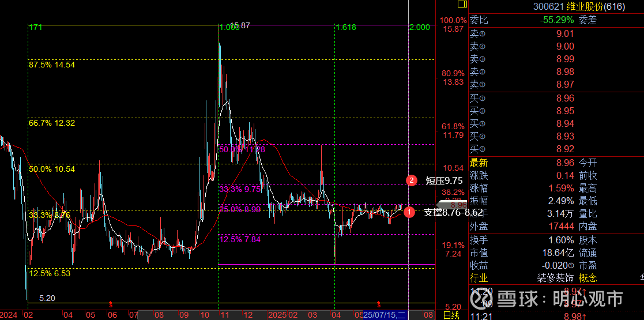Screen dimensions: 644x320
Task: Select the 买⑤ 8.92 bid row
Action: click(x=556, y=149)
